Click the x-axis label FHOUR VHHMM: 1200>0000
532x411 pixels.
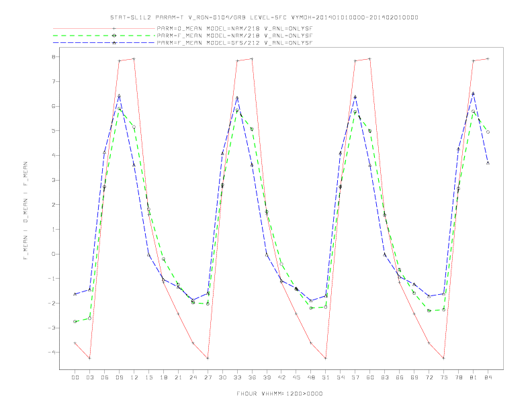tap(279, 394)
